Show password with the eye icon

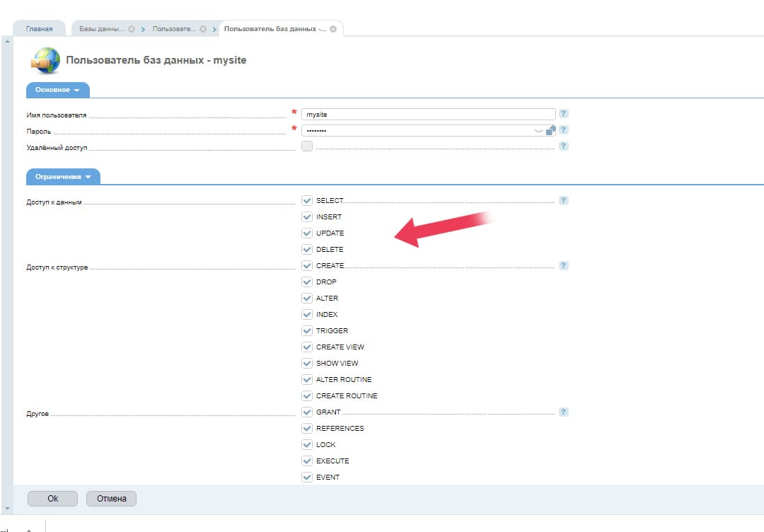pos(538,131)
